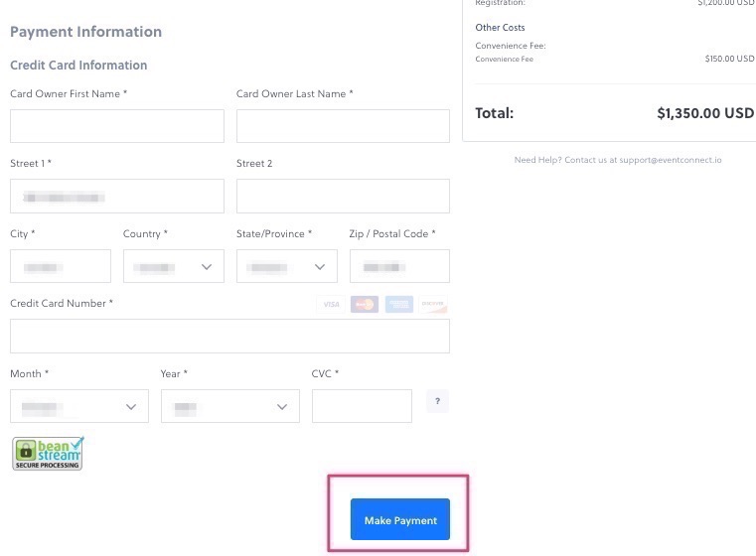The width and height of the screenshot is (756, 556).
Task: Open the Country dropdown
Action: point(174,266)
